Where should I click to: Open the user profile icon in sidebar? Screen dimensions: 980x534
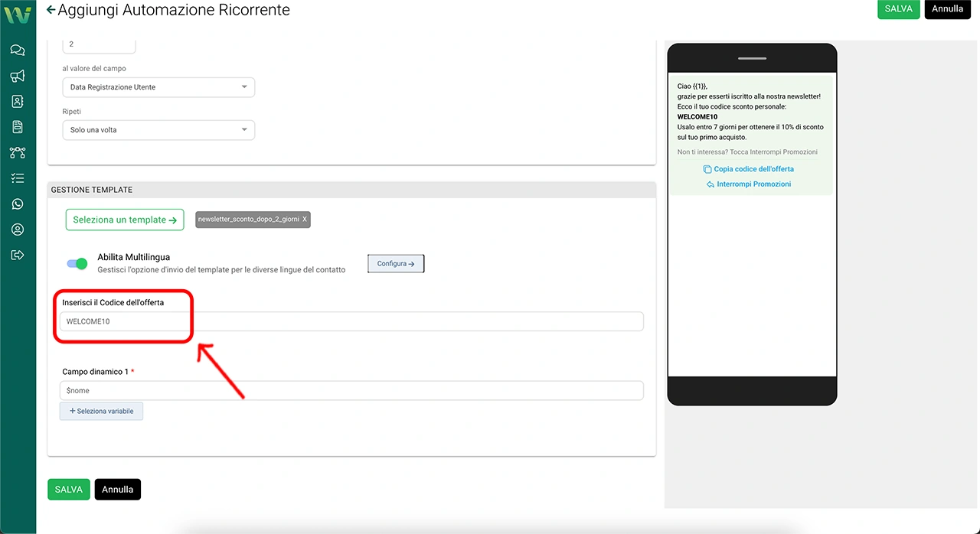(18, 230)
